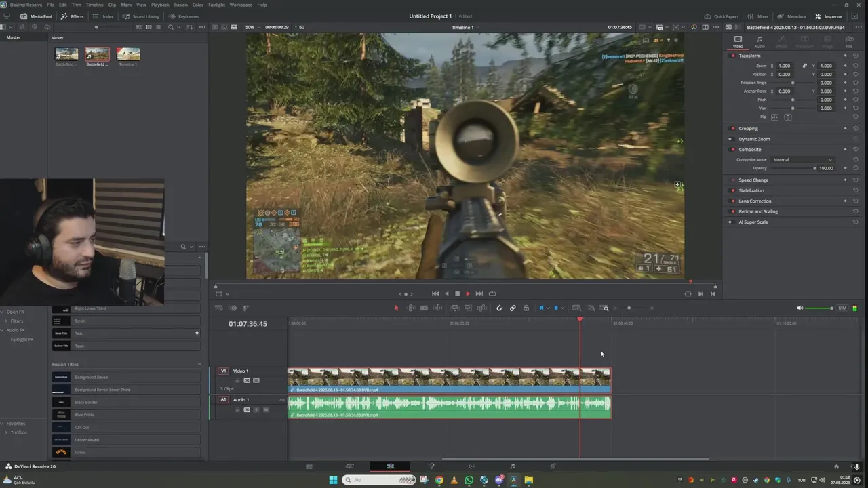
Task: Enable AI Super Scale toggle
Action: pyautogui.click(x=732, y=222)
